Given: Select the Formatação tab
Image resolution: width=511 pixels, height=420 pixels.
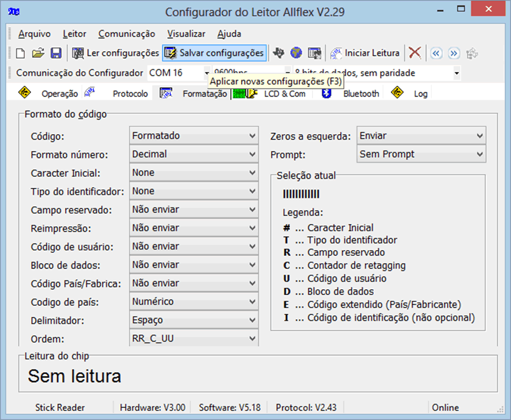Looking at the screenshot, I should coord(191,93).
